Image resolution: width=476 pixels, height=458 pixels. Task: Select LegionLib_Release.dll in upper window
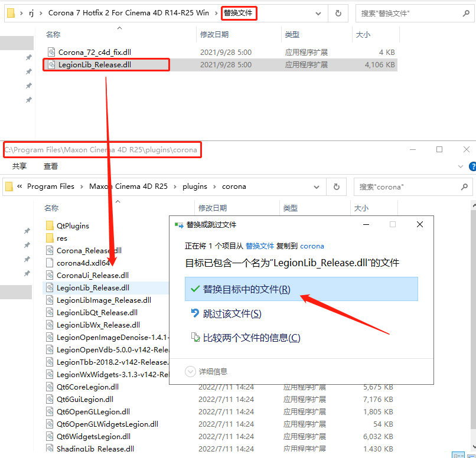[94, 64]
